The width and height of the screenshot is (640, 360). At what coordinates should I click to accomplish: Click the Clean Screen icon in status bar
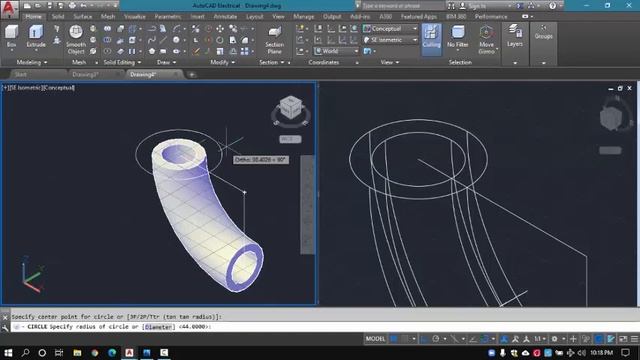click(x=623, y=339)
